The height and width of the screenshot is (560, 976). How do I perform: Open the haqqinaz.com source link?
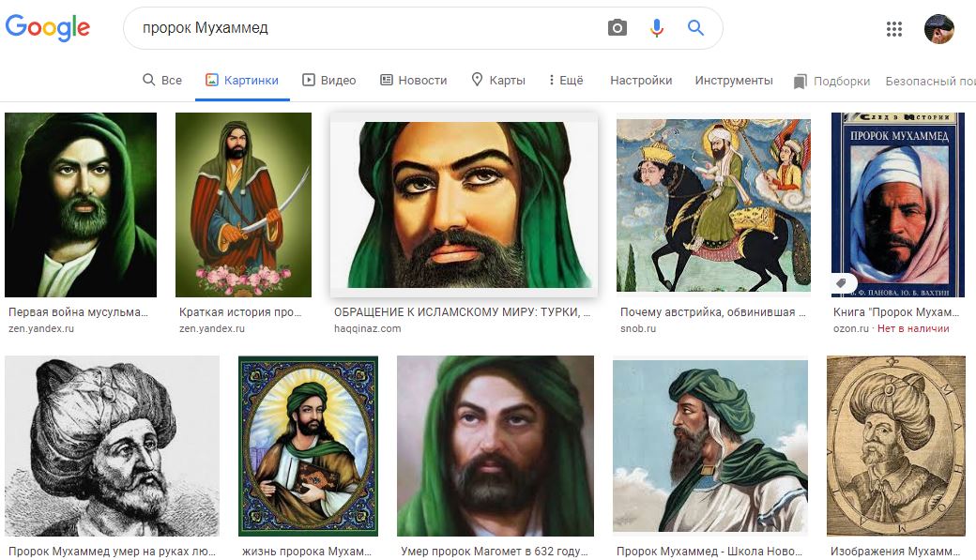[367, 328]
